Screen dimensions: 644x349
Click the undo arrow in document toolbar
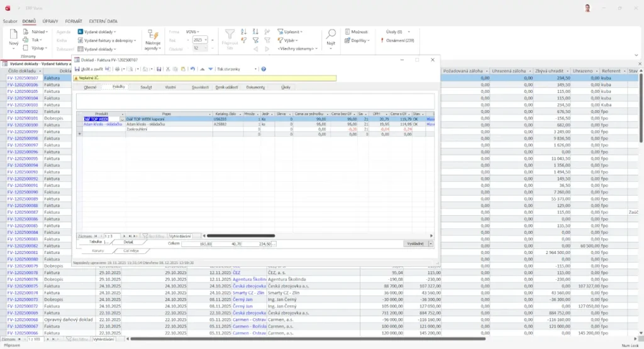[193, 69]
